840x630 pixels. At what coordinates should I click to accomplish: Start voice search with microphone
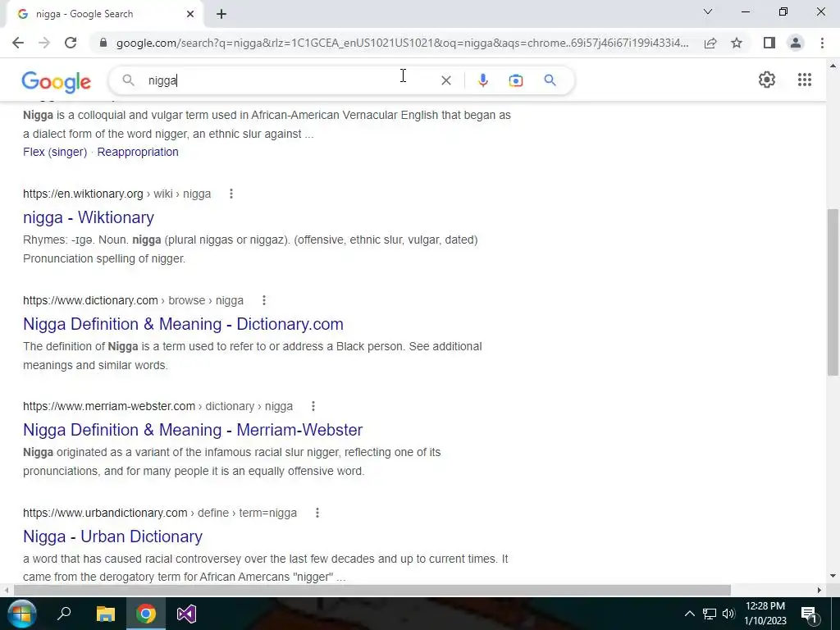(x=482, y=80)
